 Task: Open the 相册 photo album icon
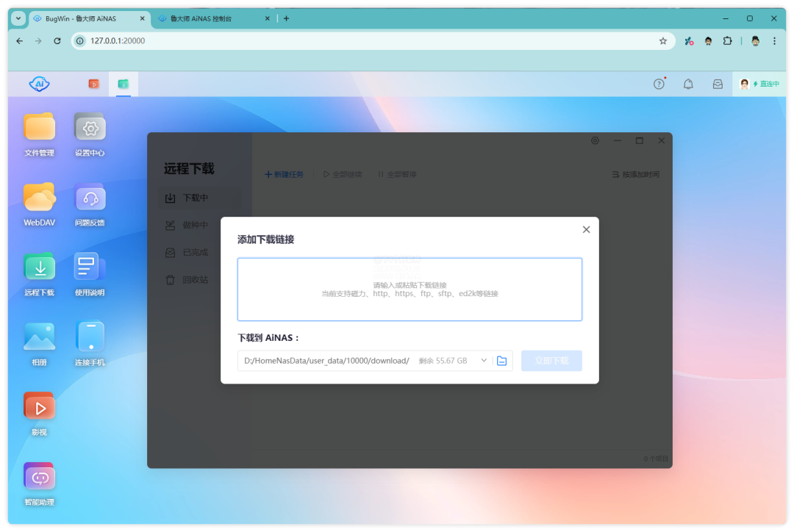tap(40, 337)
